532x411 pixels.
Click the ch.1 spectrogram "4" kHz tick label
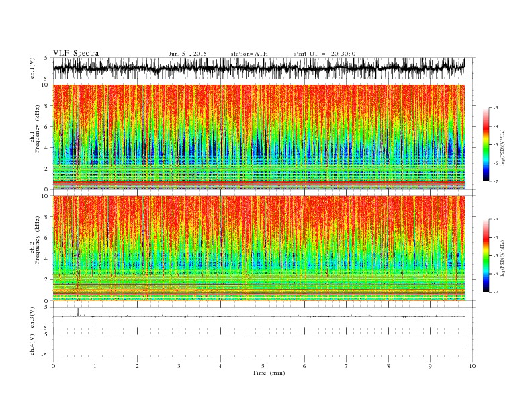point(47,148)
